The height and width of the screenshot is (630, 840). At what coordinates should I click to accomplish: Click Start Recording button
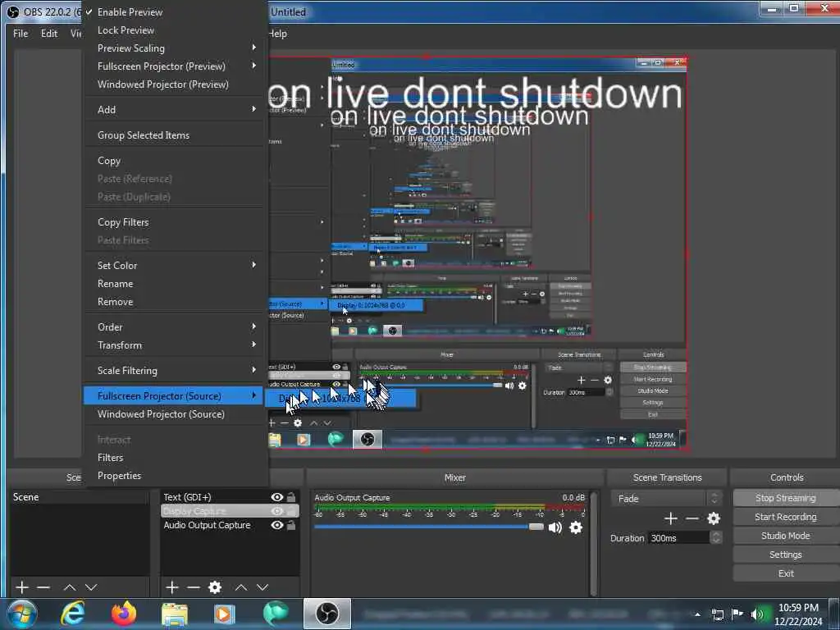coord(785,517)
